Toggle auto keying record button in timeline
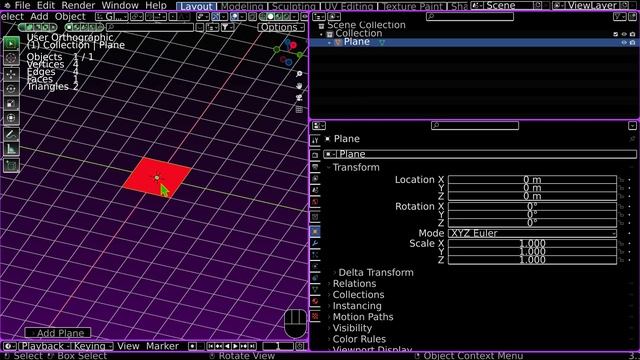 click(192, 346)
